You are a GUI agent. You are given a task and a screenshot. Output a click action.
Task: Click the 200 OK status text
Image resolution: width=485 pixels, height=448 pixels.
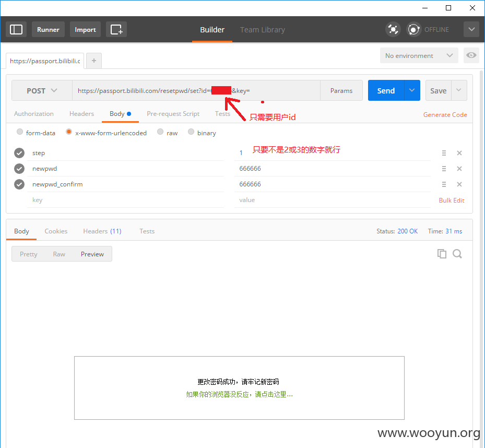(407, 231)
